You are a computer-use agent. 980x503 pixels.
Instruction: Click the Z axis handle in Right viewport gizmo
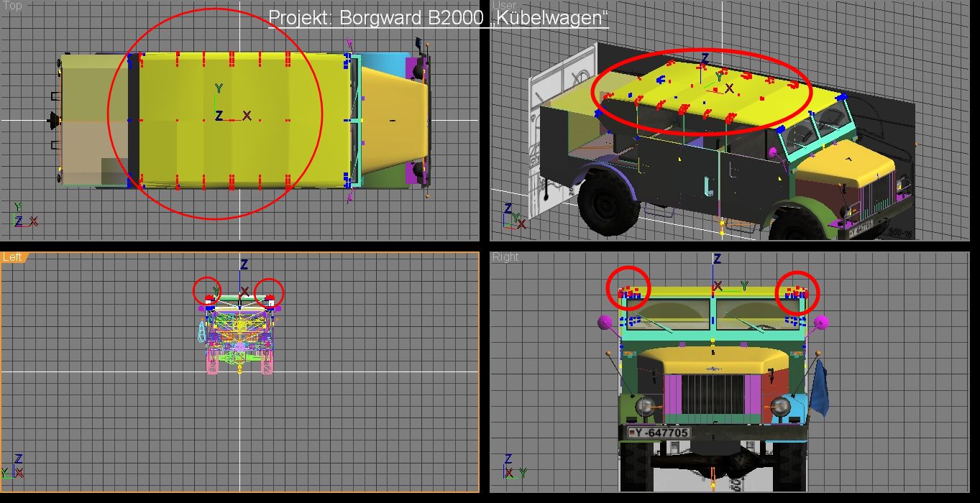point(717,259)
